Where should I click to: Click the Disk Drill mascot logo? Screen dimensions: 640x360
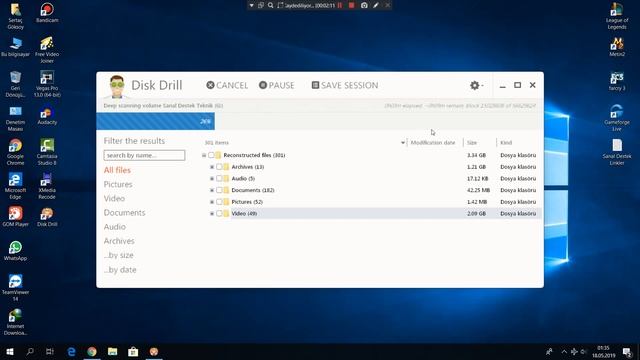(117, 86)
